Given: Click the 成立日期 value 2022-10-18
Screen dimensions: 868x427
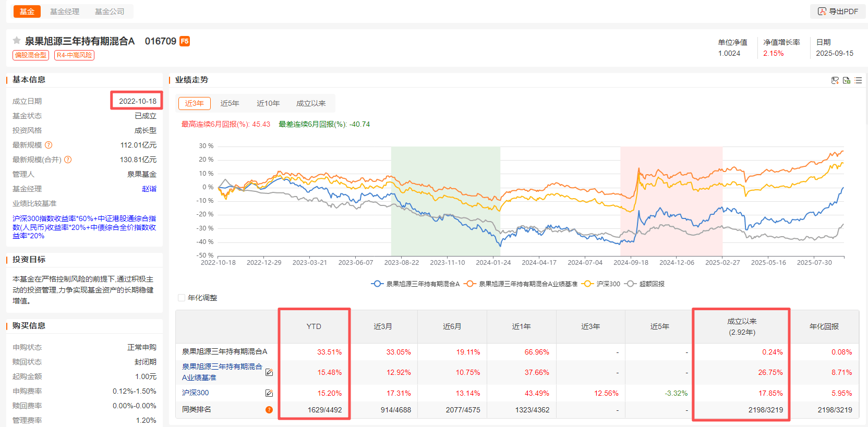Looking at the screenshot, I should [x=138, y=101].
